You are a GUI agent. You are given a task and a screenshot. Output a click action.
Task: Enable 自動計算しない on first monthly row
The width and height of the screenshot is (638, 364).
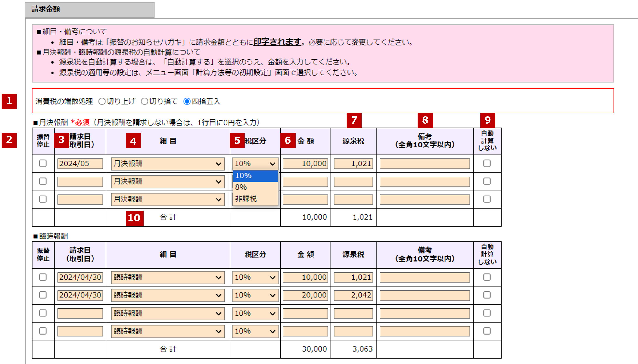coord(487,163)
